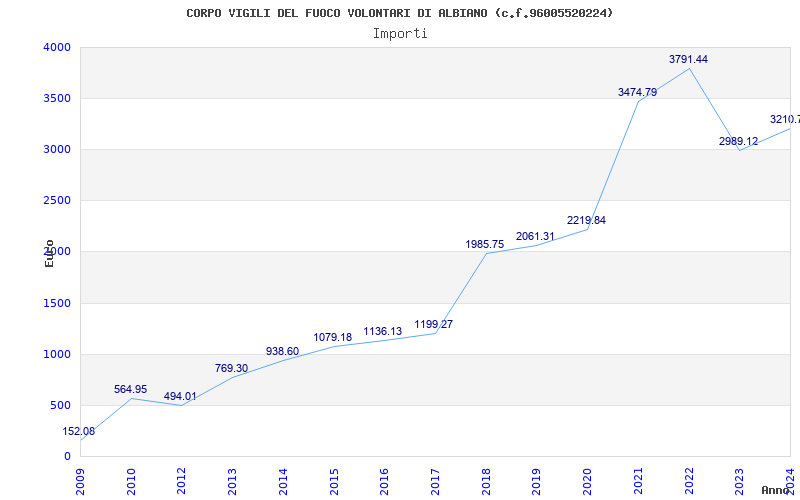
Task: Select the data label 2061.31
Action: pos(535,236)
